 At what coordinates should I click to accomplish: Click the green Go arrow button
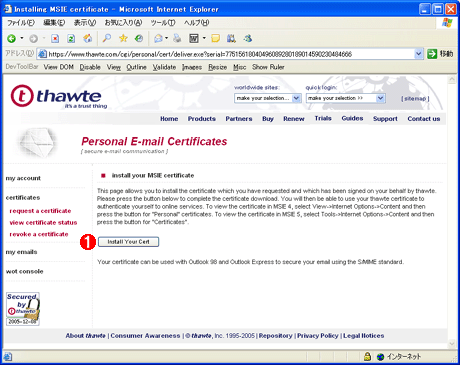[432, 54]
